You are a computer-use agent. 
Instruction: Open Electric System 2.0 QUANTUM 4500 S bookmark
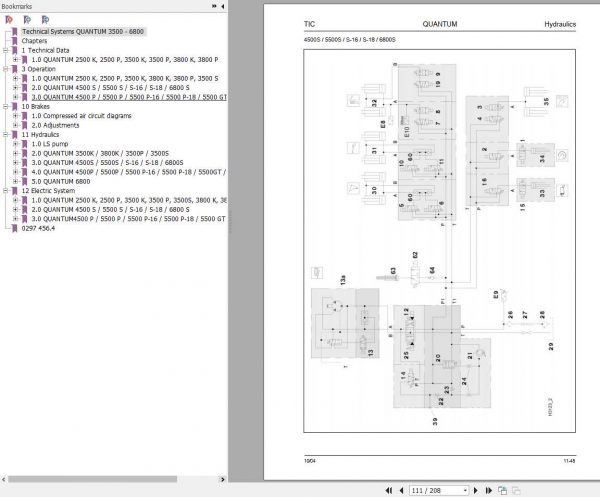[110, 209]
